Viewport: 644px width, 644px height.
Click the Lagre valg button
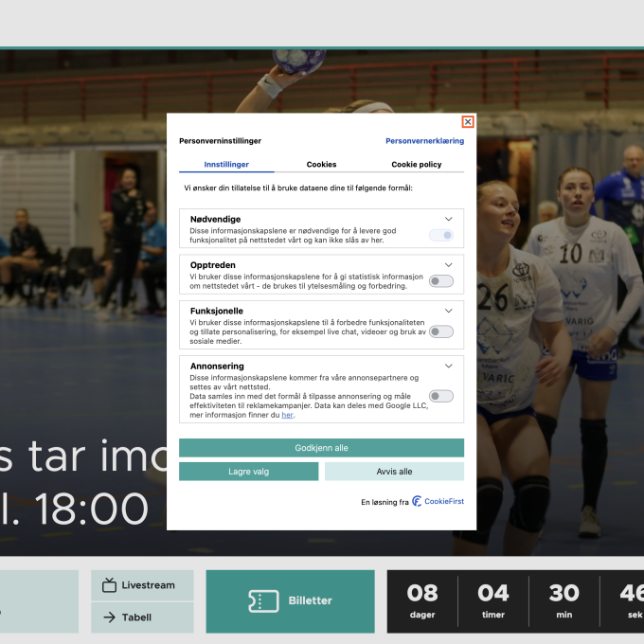248,472
